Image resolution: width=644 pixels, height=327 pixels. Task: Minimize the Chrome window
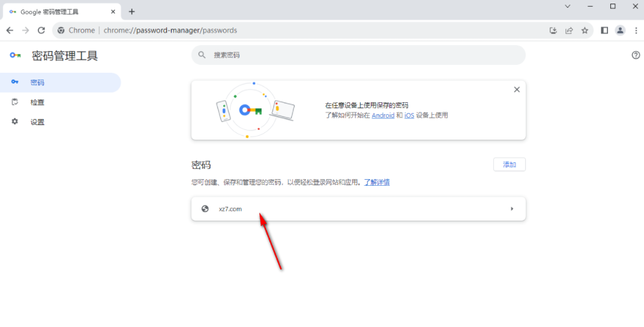coord(590,6)
